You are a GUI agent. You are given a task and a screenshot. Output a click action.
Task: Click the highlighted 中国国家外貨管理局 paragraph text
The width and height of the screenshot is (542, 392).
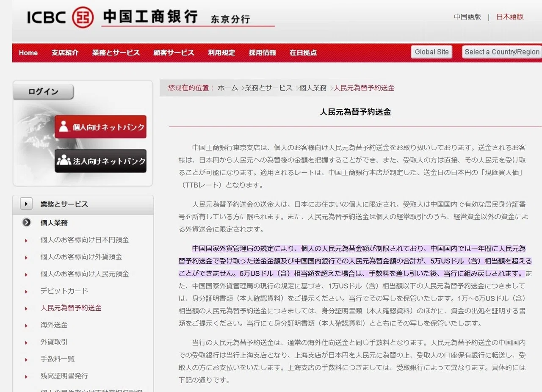[x=355, y=261]
